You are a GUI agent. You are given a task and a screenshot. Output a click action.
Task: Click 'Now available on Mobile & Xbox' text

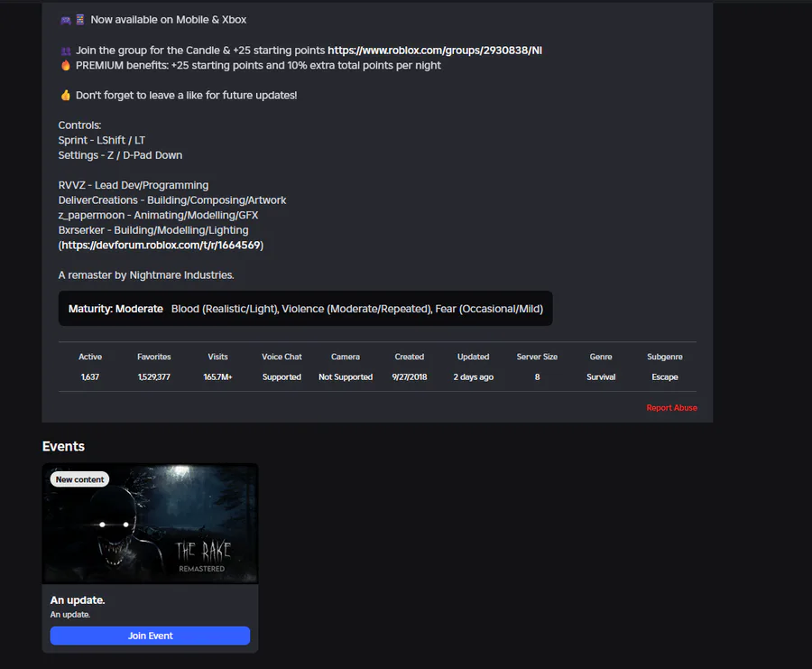point(169,20)
